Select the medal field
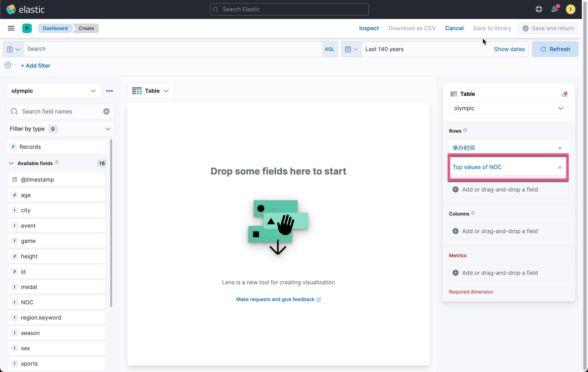The width and height of the screenshot is (588, 372). [x=56, y=287]
